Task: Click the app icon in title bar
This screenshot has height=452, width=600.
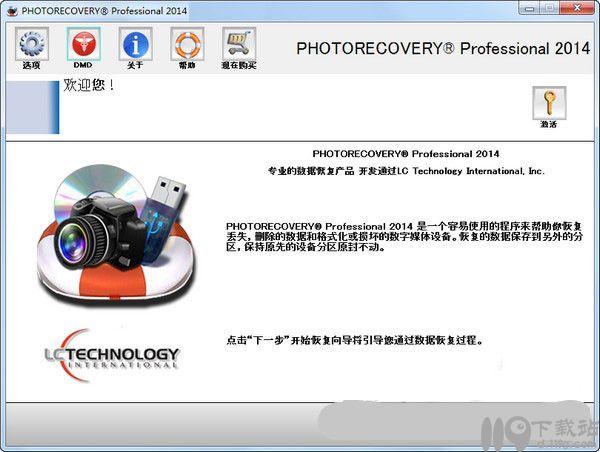Action: pyautogui.click(x=12, y=11)
